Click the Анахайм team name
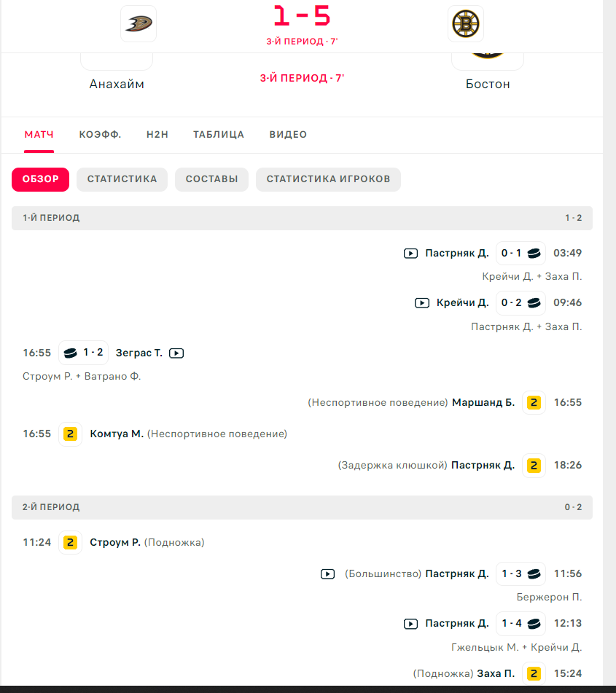The height and width of the screenshot is (693, 616). 117,84
